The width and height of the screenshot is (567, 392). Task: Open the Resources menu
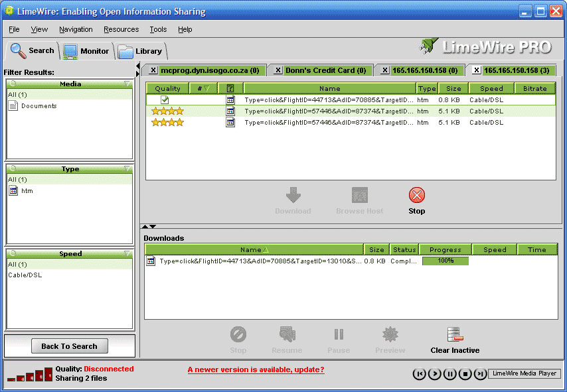[121, 29]
